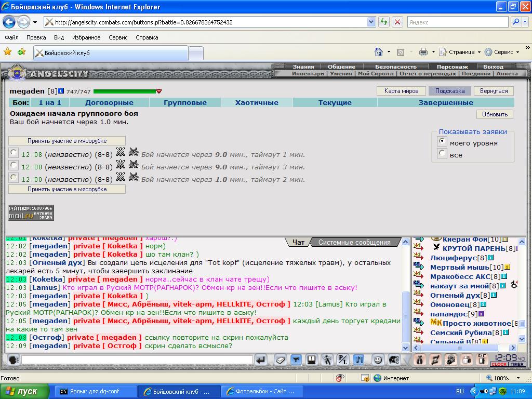
Task: Click the P/L transliteration icon
Action: tap(343, 360)
